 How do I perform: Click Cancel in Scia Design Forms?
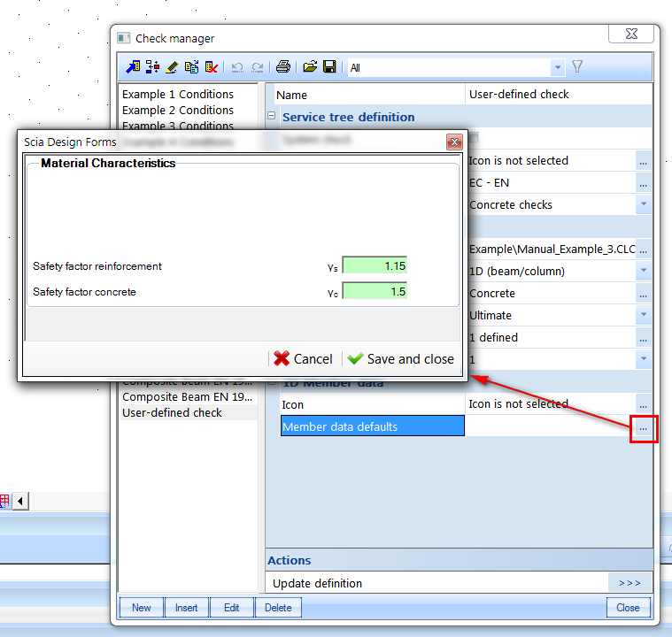click(x=304, y=358)
